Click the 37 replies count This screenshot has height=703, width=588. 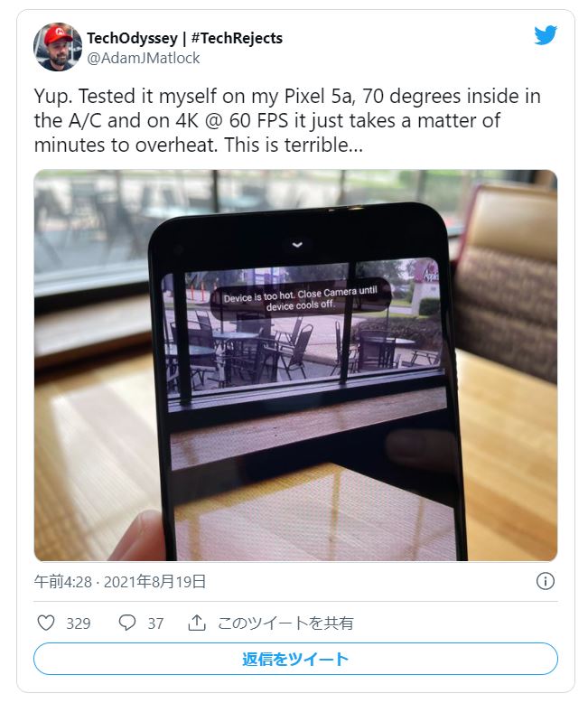point(155,623)
